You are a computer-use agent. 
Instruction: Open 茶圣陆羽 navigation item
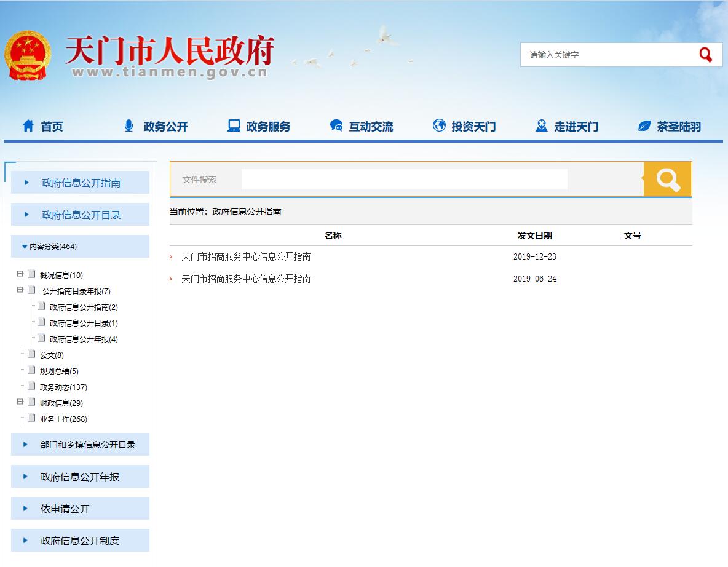coord(670,127)
